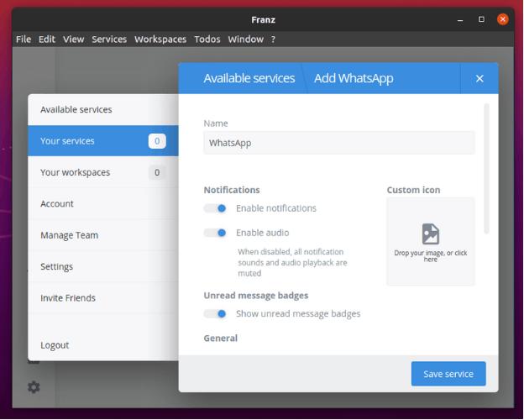Click the service Name input field

click(338, 143)
